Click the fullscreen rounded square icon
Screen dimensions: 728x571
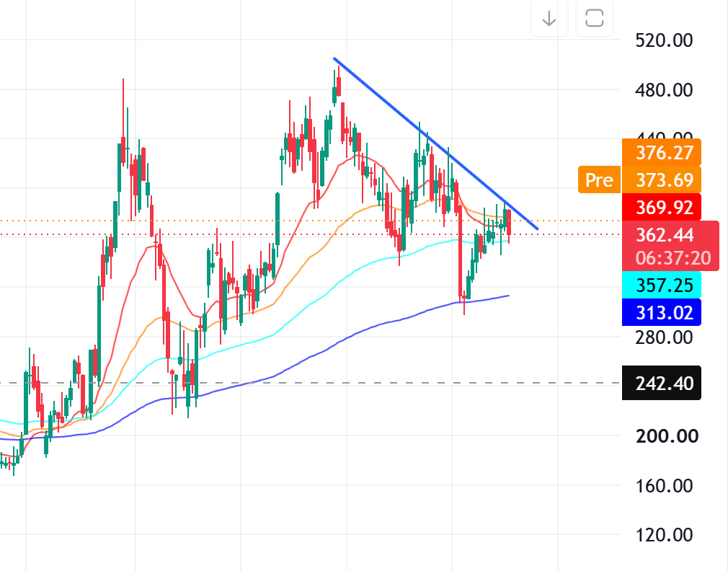594,19
